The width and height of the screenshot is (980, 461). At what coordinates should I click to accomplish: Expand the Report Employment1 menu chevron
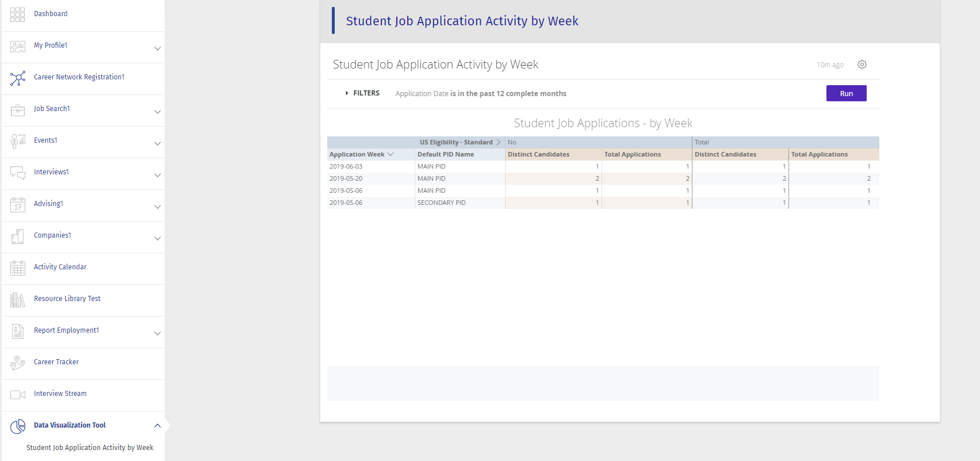point(157,333)
